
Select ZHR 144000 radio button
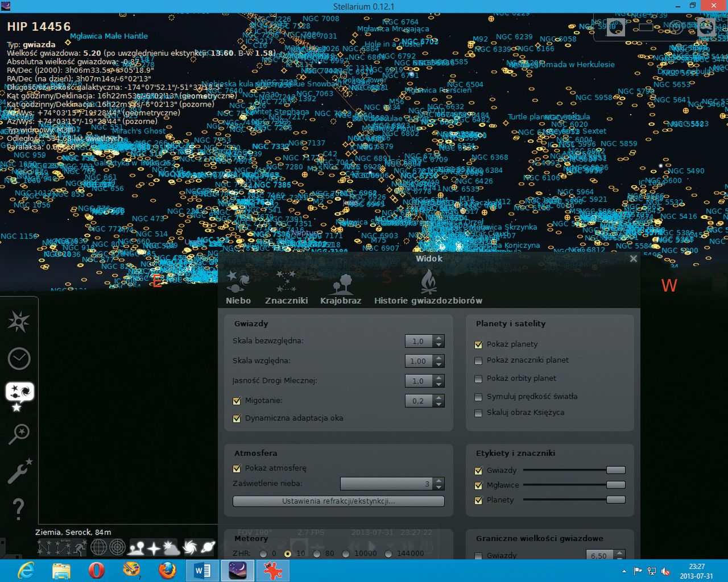point(388,554)
